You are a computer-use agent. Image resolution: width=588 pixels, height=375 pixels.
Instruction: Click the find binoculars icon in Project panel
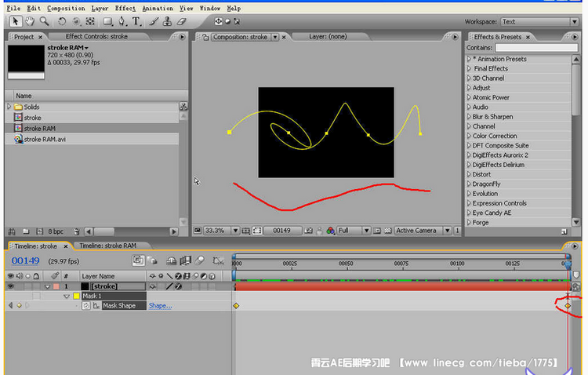[12, 231]
